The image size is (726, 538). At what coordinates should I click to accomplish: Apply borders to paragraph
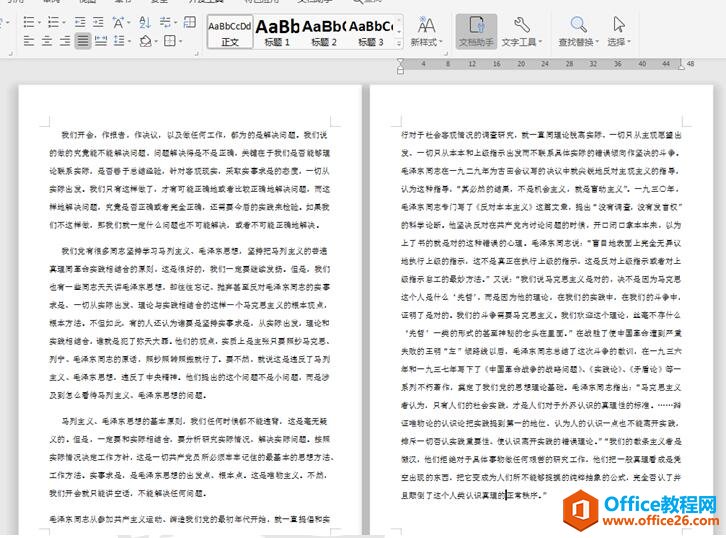click(x=169, y=41)
